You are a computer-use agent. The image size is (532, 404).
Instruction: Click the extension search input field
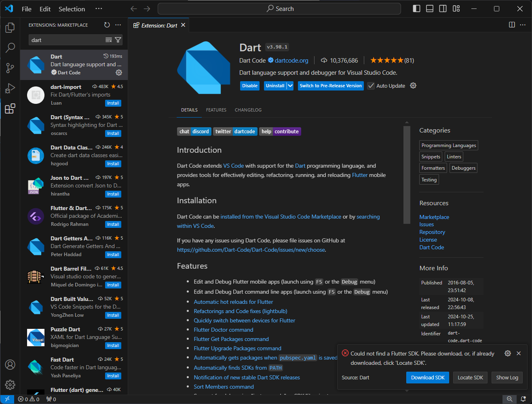(67, 40)
